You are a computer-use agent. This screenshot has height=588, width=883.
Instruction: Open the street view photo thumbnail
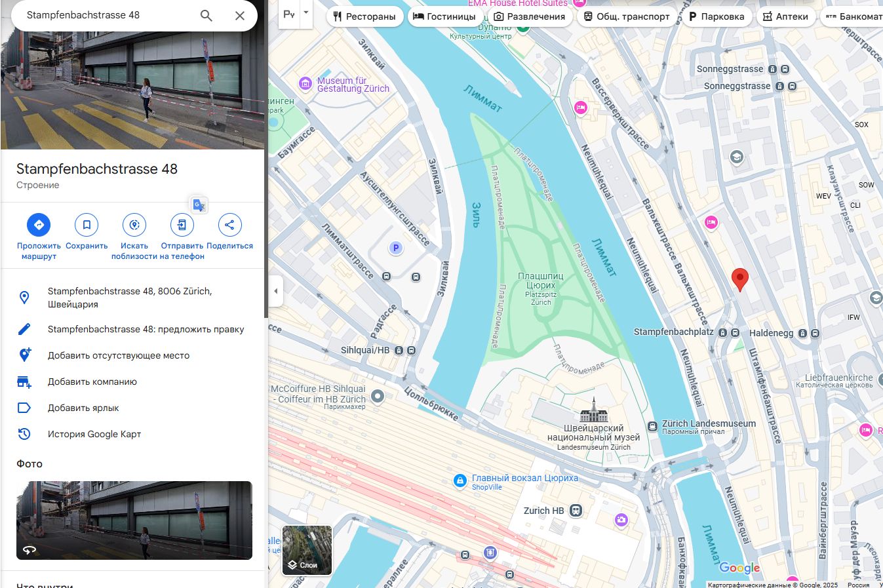(x=134, y=520)
